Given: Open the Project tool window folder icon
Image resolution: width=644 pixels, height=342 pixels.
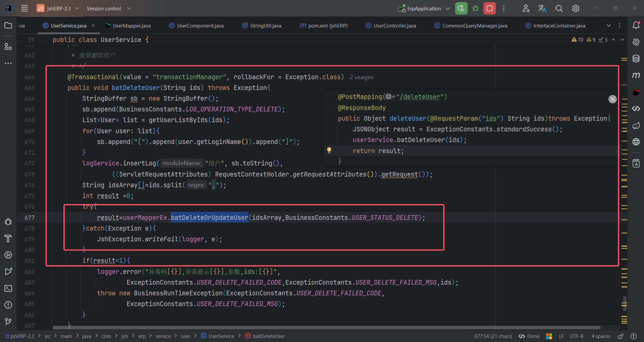Looking at the screenshot, I should tap(8, 26).
